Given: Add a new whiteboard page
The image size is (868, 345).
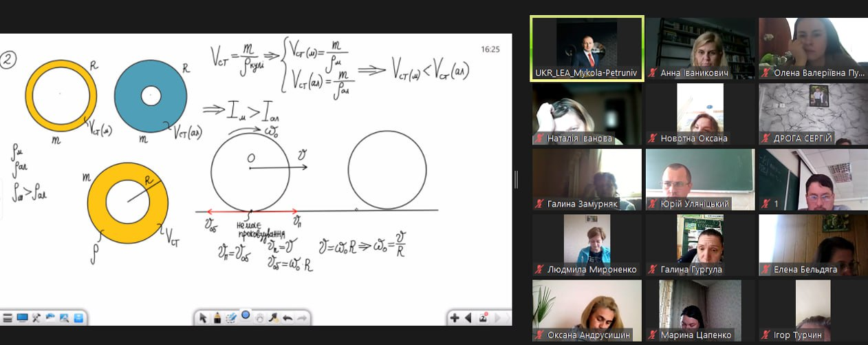Looking at the screenshot, I should coord(455,317).
